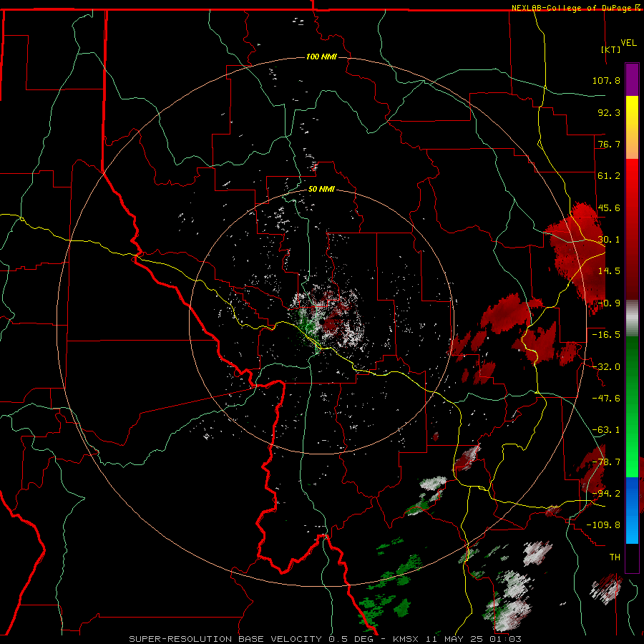The image size is (644, 644).
Task: Click the 14.5 velocity scale value
Action: click(x=609, y=271)
